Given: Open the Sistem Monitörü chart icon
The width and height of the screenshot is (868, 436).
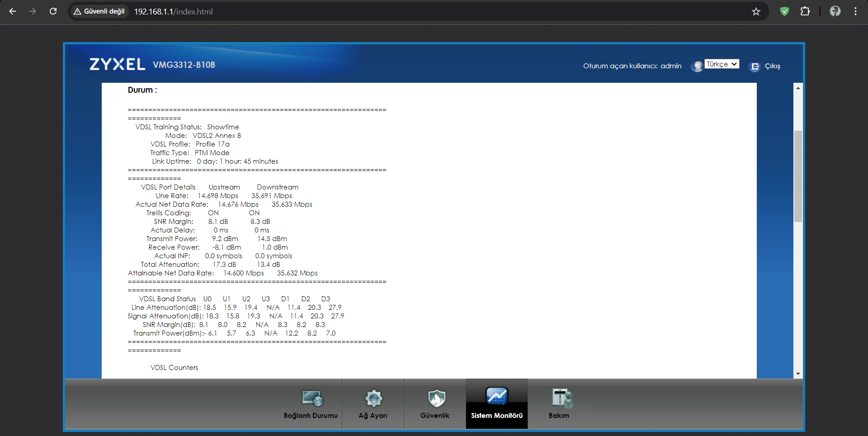Looking at the screenshot, I should [x=497, y=396].
